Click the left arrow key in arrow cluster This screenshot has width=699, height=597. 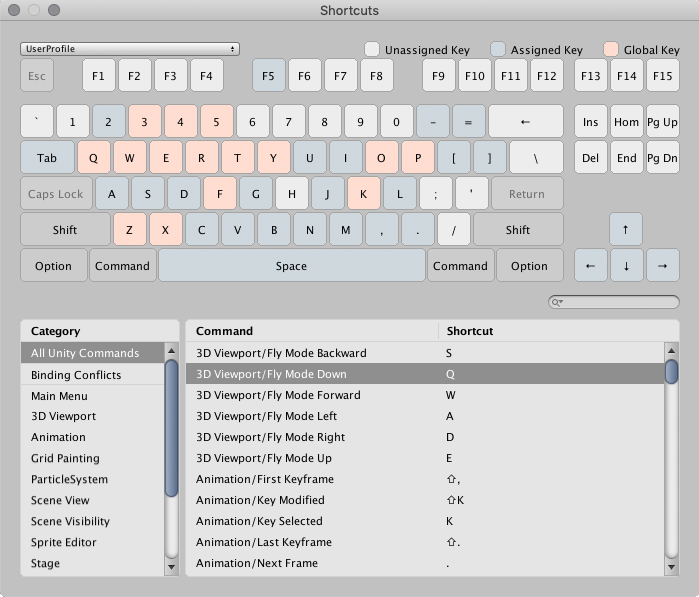591,266
